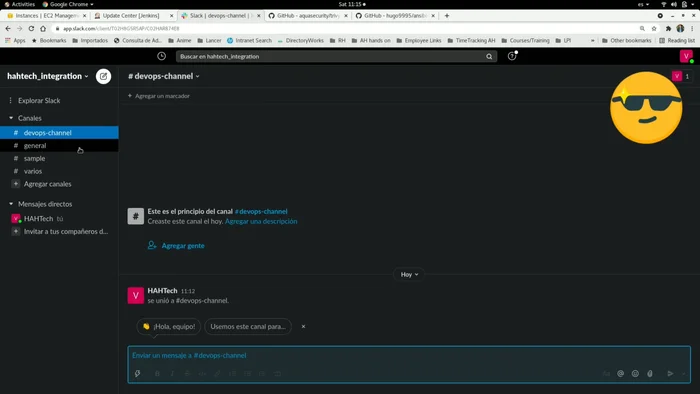This screenshot has height=394, width=700.
Task: Apply italic formatting in message composer
Action: (x=172, y=373)
